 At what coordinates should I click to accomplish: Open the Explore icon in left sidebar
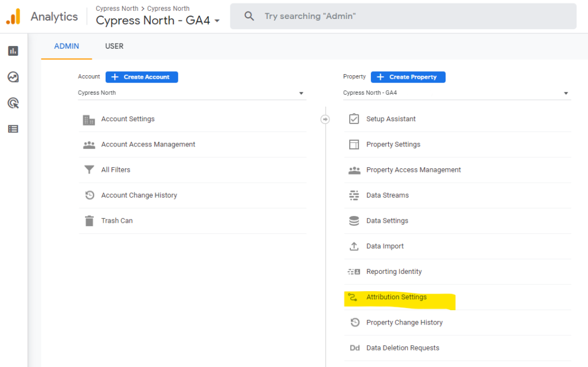click(x=13, y=77)
